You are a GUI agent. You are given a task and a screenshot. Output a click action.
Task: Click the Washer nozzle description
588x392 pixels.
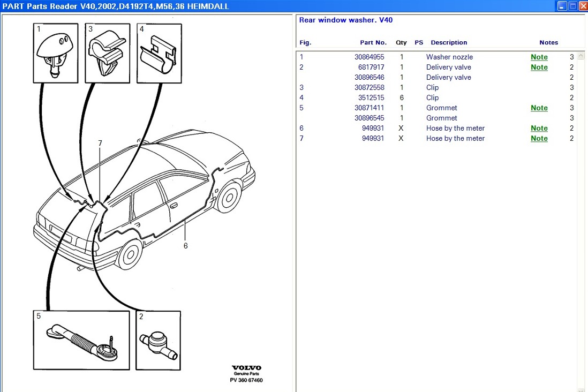449,57
